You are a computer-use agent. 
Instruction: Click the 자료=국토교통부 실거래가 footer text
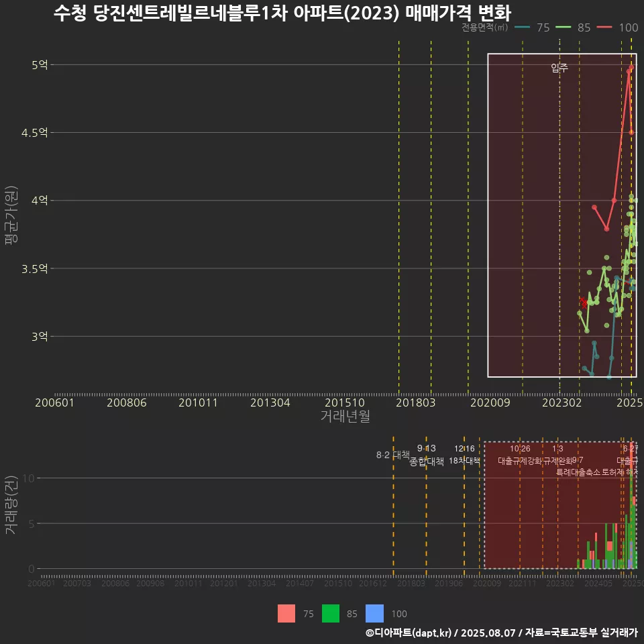pos(582,633)
